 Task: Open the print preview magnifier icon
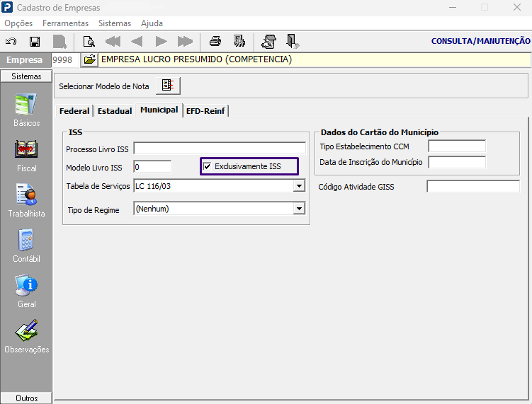click(x=89, y=41)
